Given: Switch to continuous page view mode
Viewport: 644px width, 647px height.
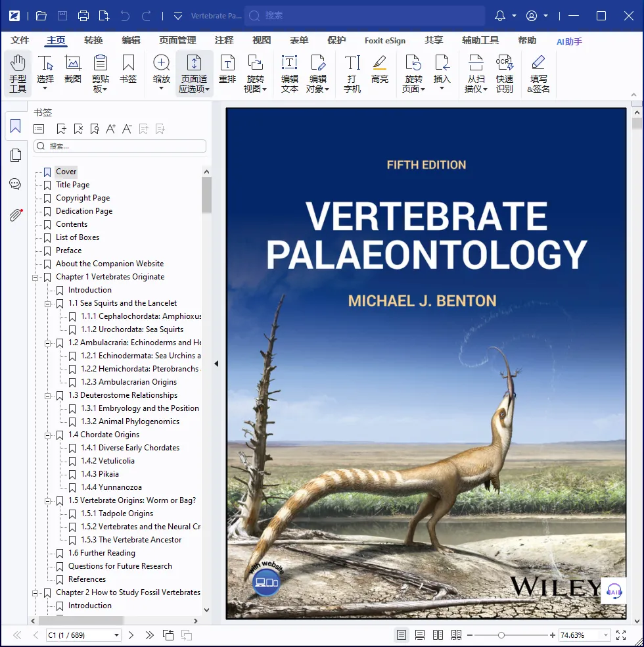Looking at the screenshot, I should (x=420, y=635).
